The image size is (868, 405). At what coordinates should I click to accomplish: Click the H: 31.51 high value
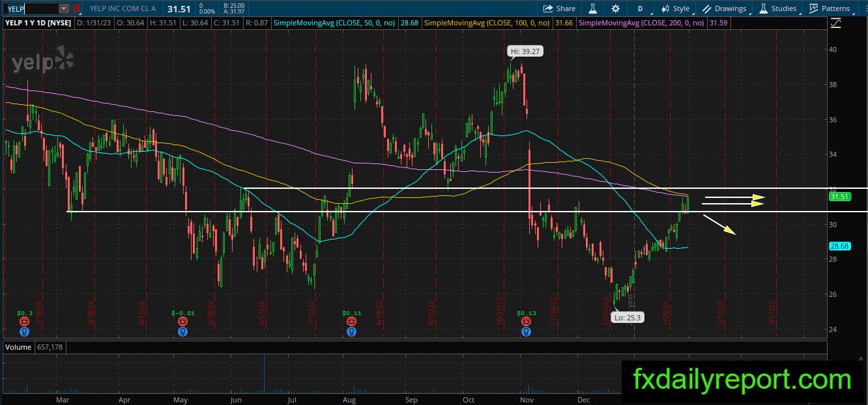coord(162,23)
